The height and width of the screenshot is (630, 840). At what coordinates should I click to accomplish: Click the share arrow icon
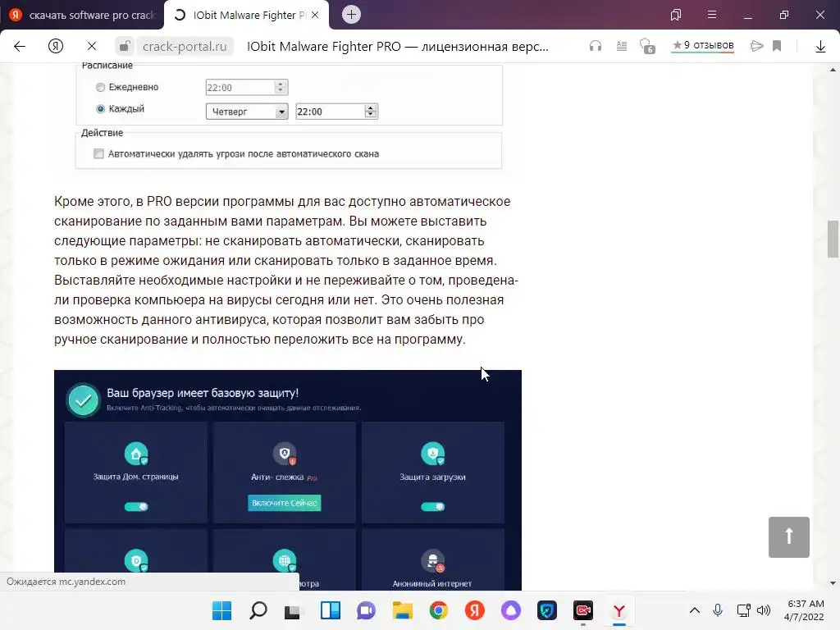click(x=756, y=46)
